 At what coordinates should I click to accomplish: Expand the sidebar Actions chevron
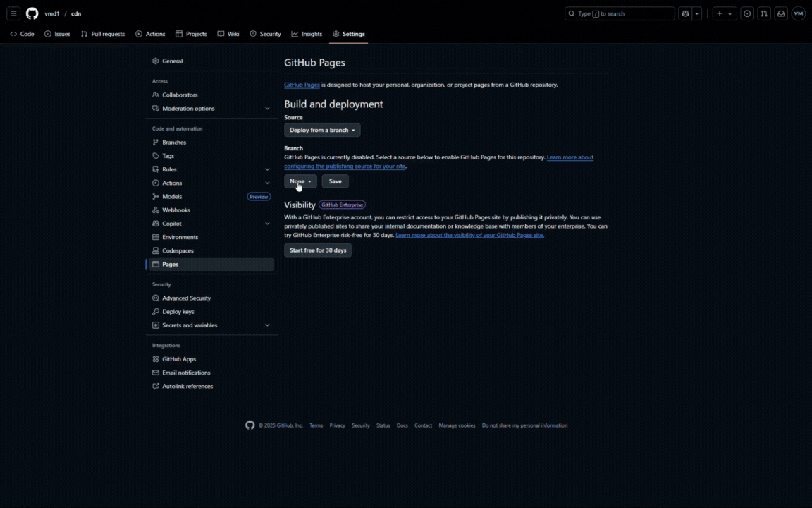pos(267,183)
